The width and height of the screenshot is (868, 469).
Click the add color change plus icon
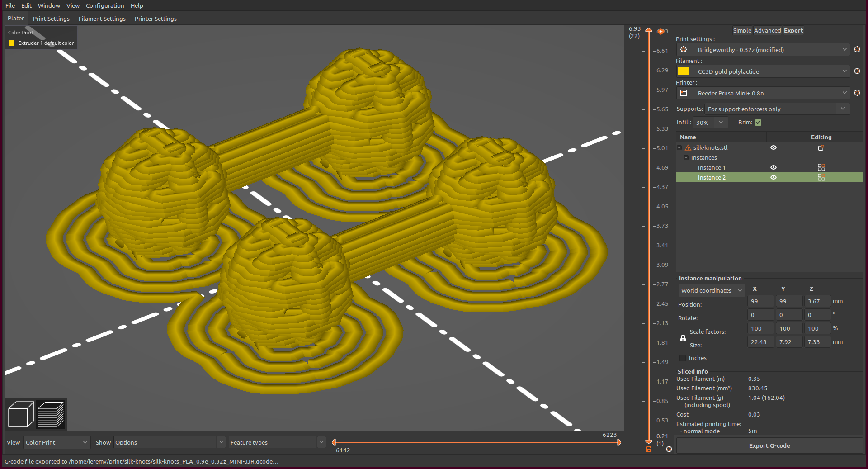[660, 32]
